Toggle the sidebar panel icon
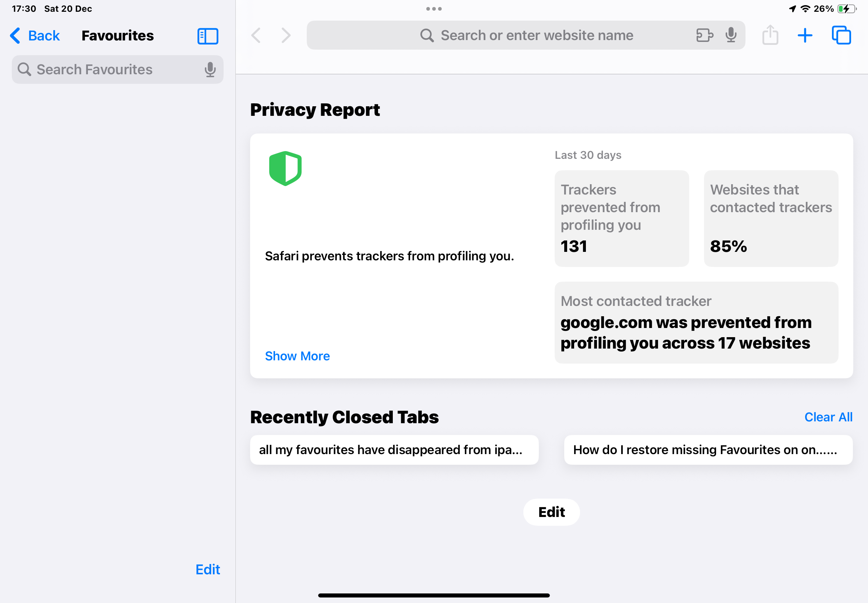This screenshot has height=603, width=868. tap(207, 36)
